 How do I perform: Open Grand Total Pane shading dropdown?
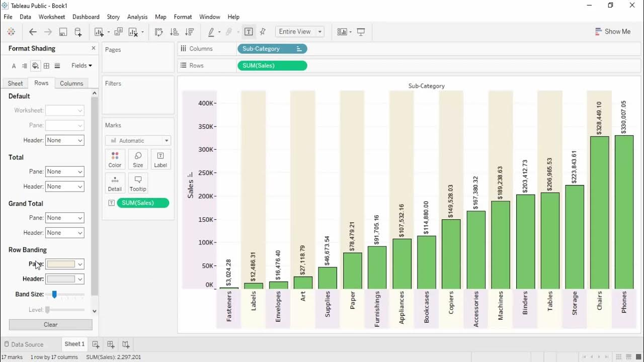click(x=65, y=218)
